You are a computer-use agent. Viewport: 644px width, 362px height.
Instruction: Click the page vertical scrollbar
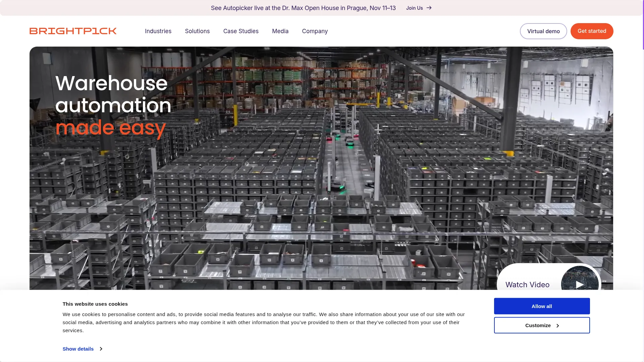[x=643, y=25]
